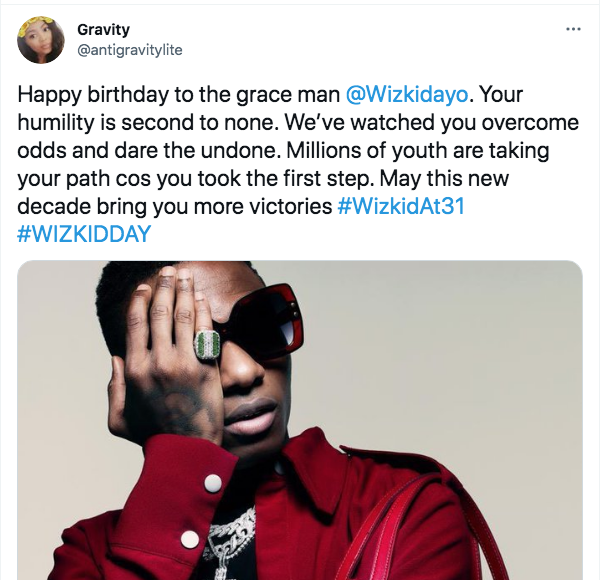600x580 pixels.
Task: Open the @Wizkidayo mention link
Action: click(x=407, y=95)
